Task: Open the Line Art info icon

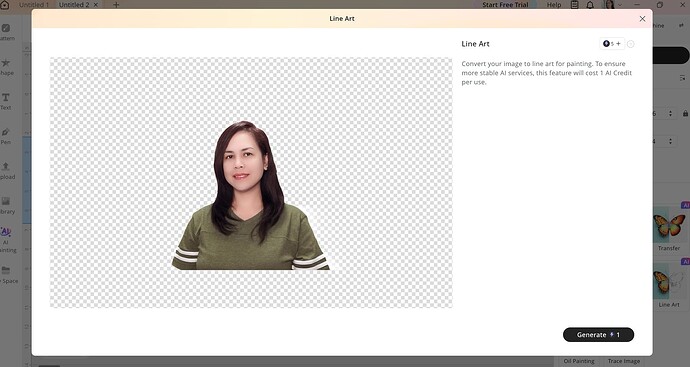Action: (x=631, y=44)
